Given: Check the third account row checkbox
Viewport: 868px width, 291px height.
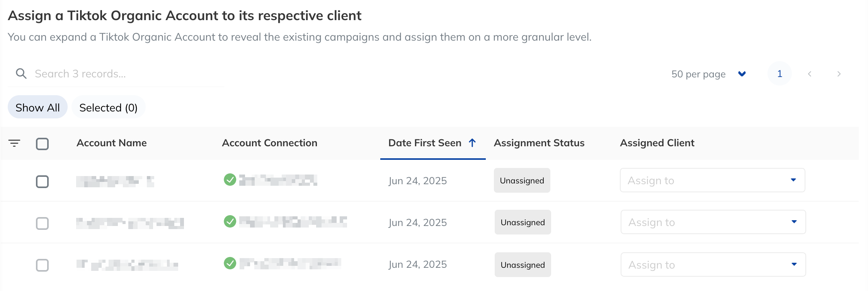Looking at the screenshot, I should click(x=42, y=265).
